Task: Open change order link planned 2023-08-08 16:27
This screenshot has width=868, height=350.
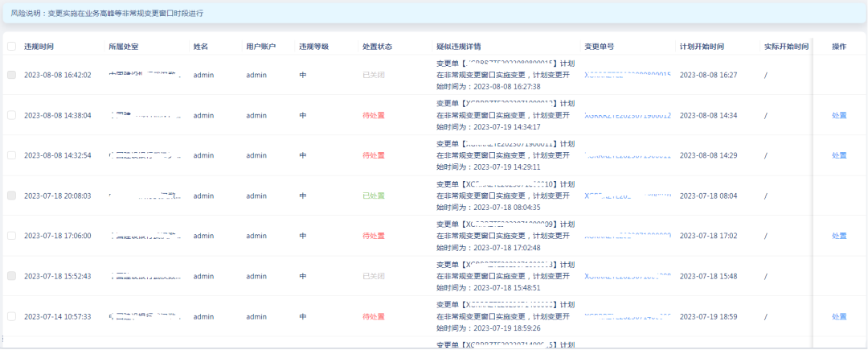Action: (628, 75)
